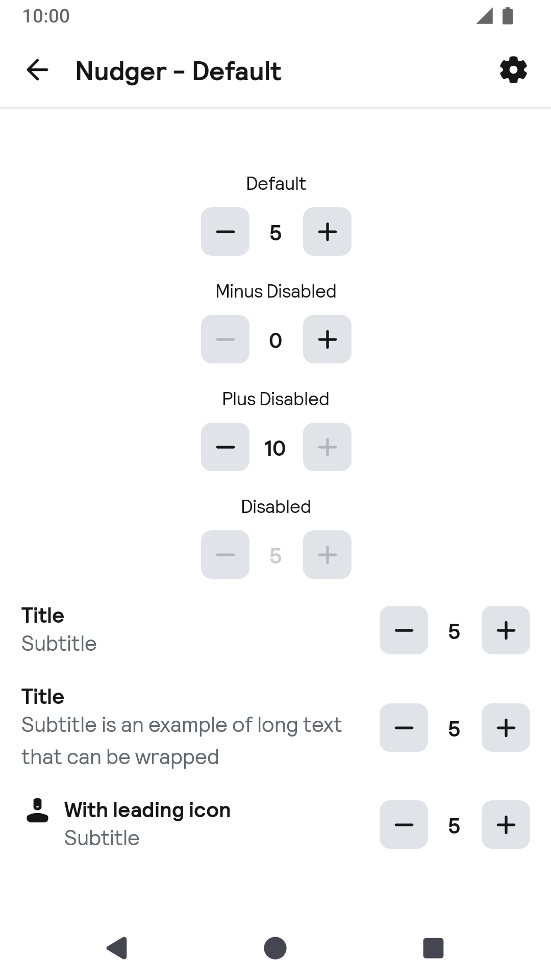Tap the plus button in the Plus Disabled nudger
Image resolution: width=551 pixels, height=980 pixels.
(327, 447)
